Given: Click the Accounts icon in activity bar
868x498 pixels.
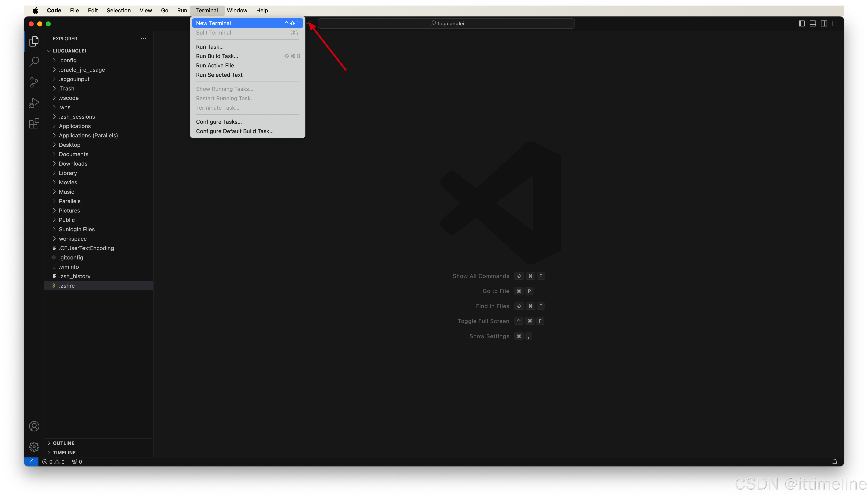Looking at the screenshot, I should pyautogui.click(x=34, y=426).
